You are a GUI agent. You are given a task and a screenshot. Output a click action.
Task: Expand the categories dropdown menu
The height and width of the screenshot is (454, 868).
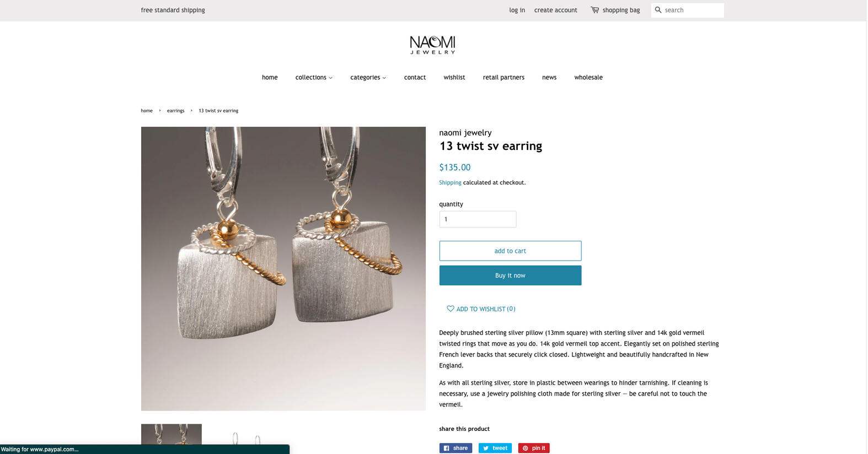368,78
